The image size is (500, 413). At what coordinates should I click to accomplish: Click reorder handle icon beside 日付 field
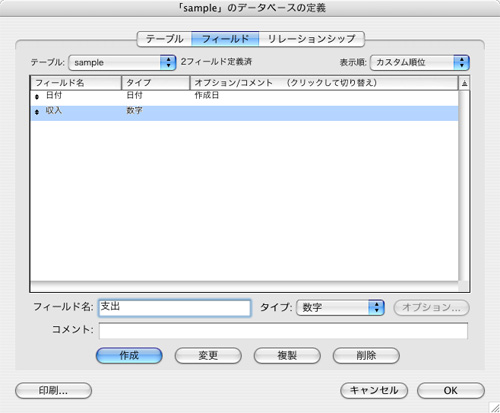click(x=37, y=97)
